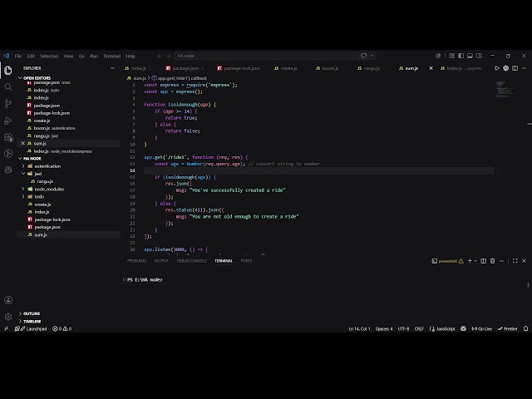This screenshot has height=399, width=532.
Task: Click the CRLF end-of-line setting
Action: point(419,328)
